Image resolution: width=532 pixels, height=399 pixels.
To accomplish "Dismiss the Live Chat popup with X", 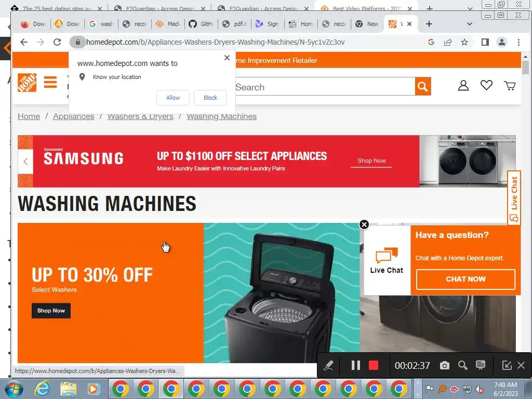I will pyautogui.click(x=364, y=224).
